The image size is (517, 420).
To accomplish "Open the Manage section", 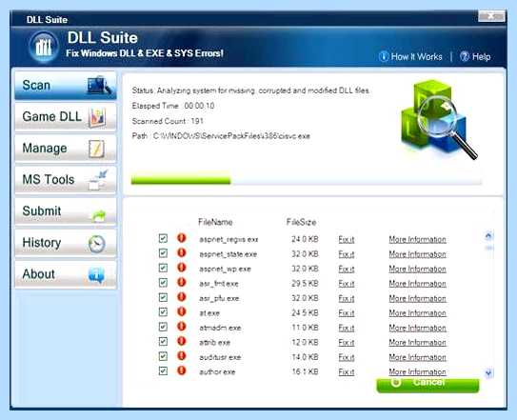I will pyautogui.click(x=66, y=149).
